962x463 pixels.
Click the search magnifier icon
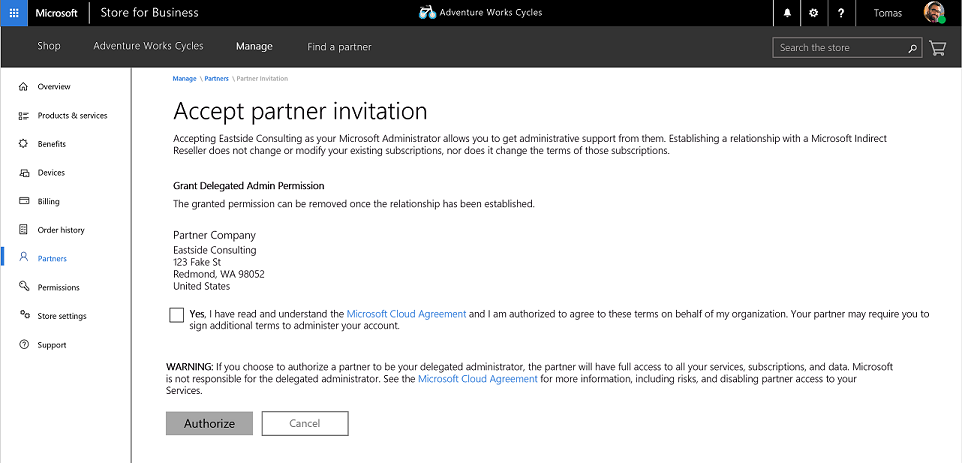point(912,47)
